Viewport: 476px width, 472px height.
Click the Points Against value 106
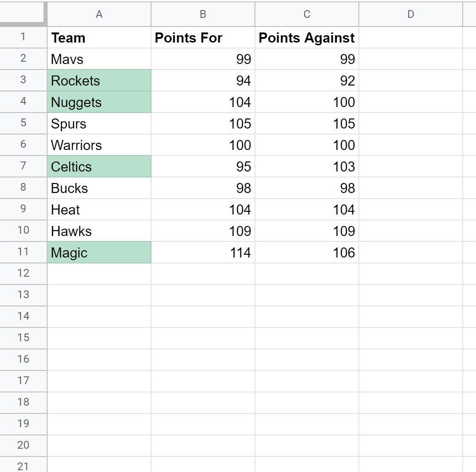[307, 252]
